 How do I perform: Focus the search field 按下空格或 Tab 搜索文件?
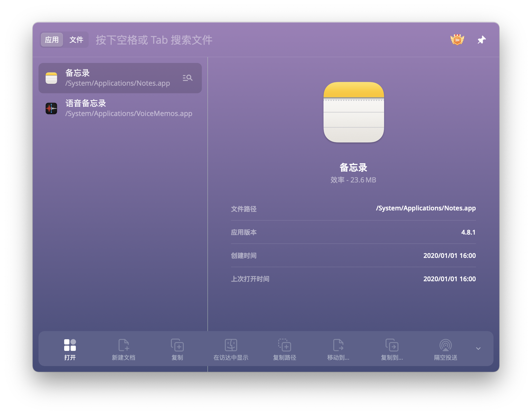coord(154,40)
